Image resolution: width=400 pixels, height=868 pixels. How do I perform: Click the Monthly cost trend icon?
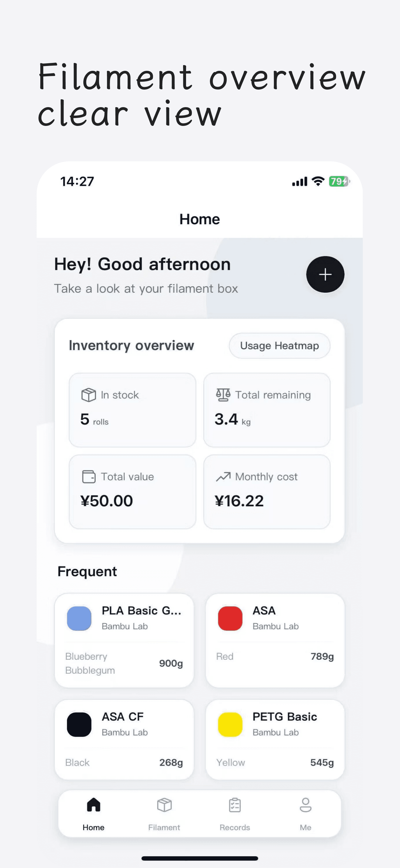point(223,476)
